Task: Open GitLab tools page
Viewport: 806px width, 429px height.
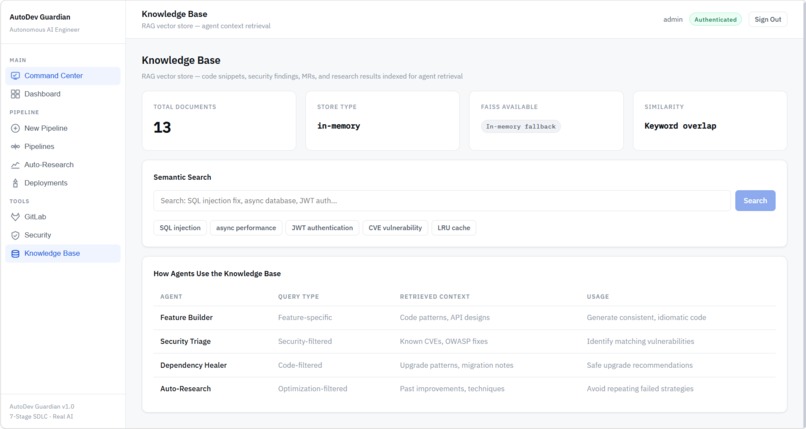Action: [63, 217]
